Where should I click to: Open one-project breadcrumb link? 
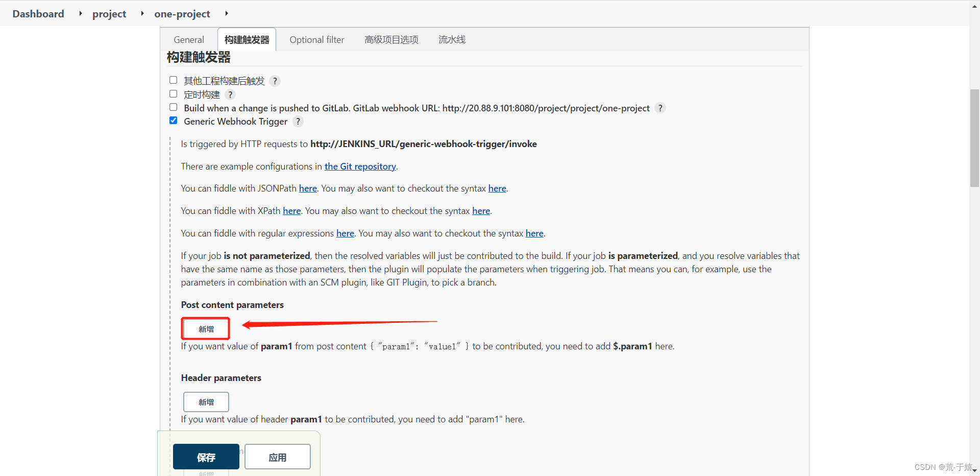(x=182, y=14)
